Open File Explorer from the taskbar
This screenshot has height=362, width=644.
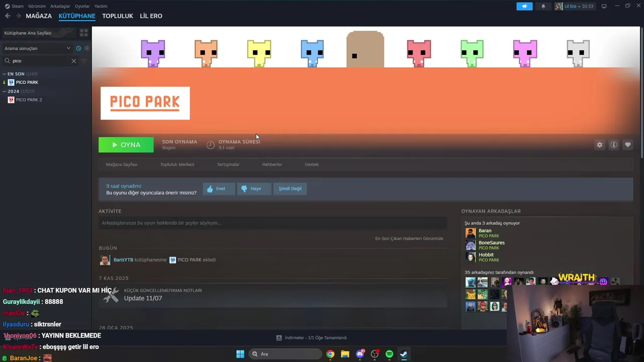tap(345, 354)
